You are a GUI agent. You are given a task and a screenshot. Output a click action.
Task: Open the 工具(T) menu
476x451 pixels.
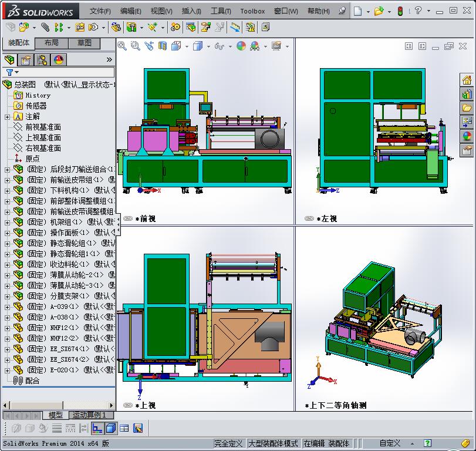coord(221,11)
